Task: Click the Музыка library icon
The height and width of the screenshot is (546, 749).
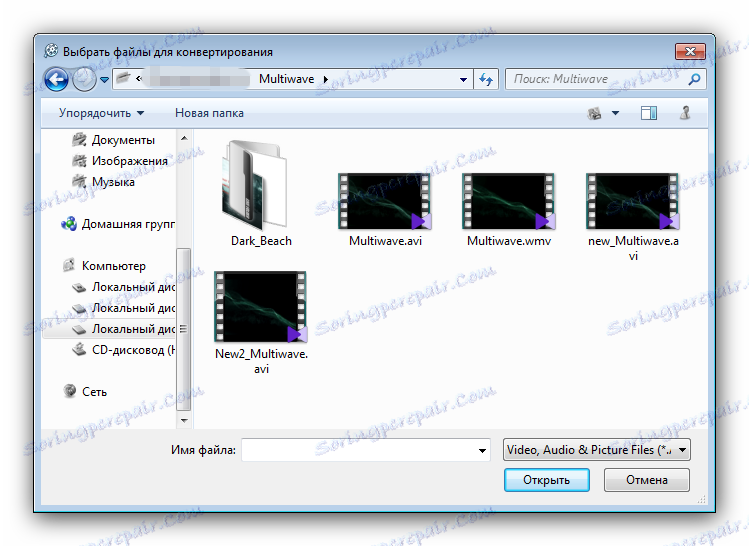Action: (79, 182)
